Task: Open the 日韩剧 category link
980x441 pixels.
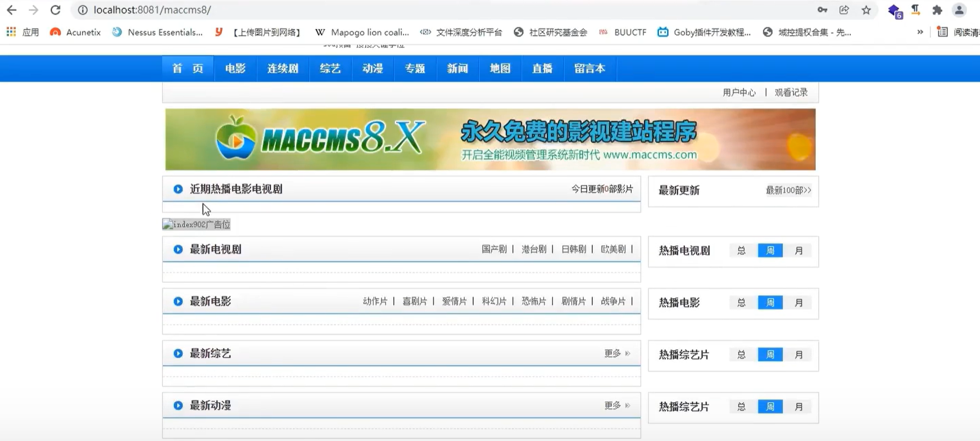Action: point(573,249)
